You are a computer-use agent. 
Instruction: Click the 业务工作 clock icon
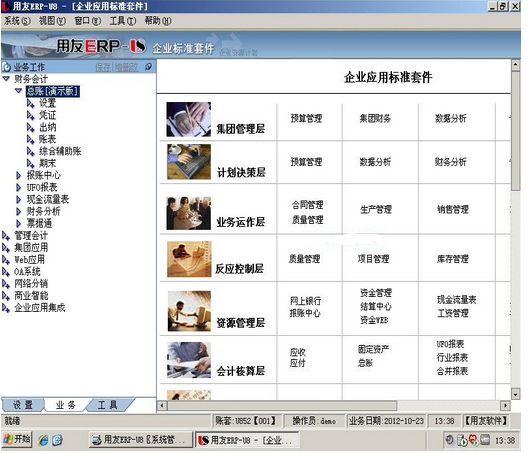click(x=7, y=67)
